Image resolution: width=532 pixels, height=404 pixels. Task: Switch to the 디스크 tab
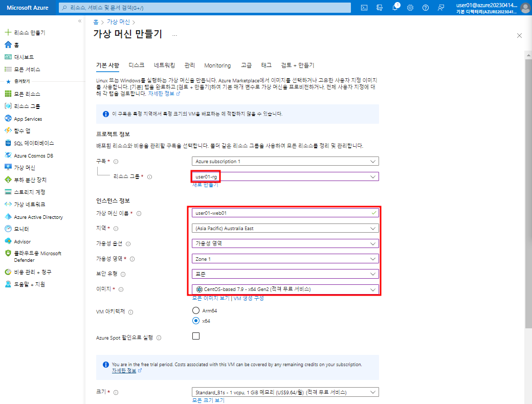137,65
